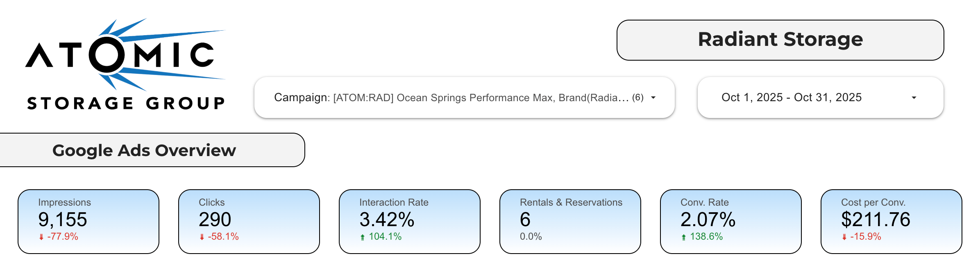Open the Oct 1 - Oct 31, 2025 date picker

coord(791,97)
